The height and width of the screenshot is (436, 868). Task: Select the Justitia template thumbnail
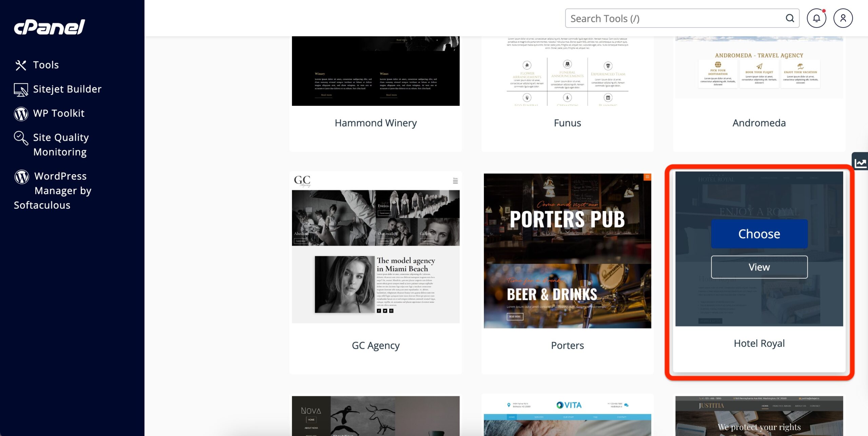point(759,416)
